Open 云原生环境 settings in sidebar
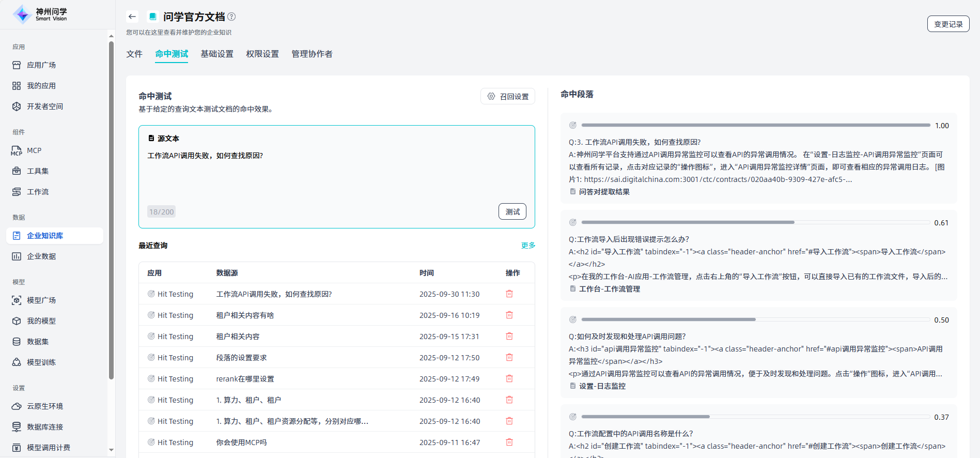980x458 pixels. click(45, 406)
